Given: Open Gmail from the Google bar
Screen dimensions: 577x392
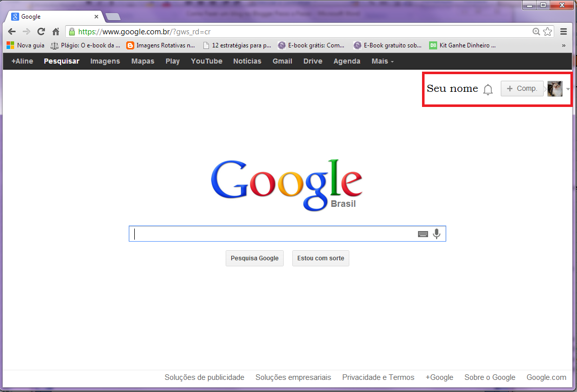Looking at the screenshot, I should coord(282,61).
